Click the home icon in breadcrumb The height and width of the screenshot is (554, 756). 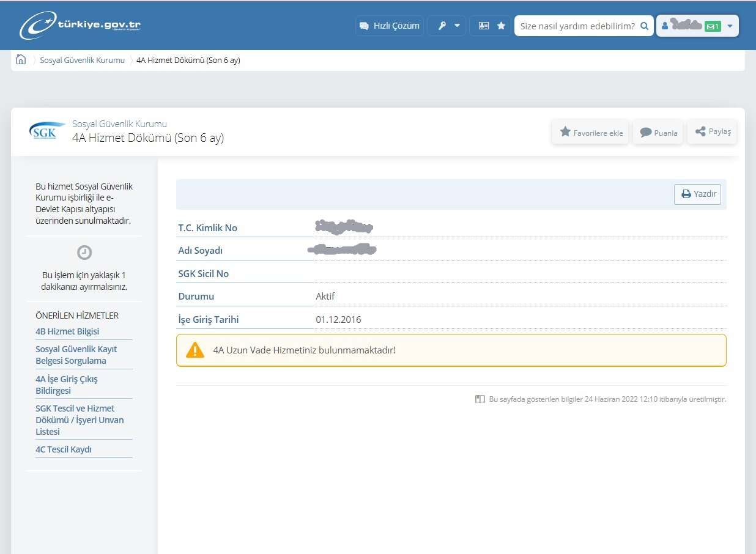click(21, 60)
